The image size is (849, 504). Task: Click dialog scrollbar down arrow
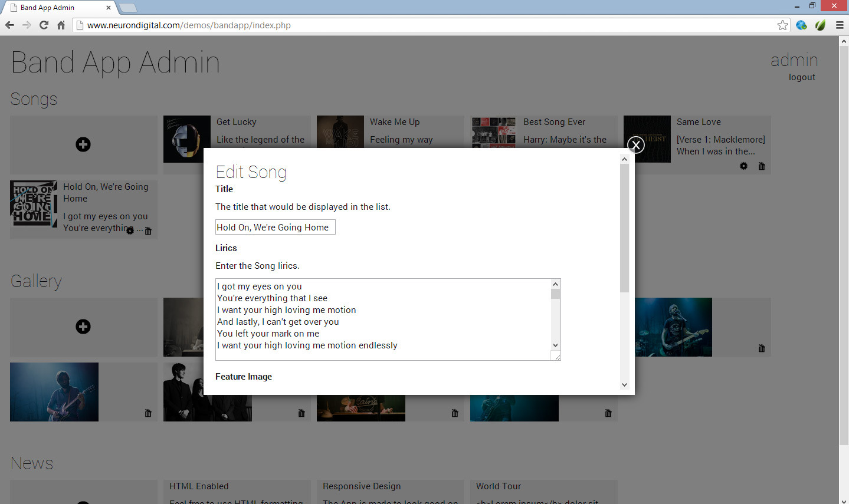point(624,385)
